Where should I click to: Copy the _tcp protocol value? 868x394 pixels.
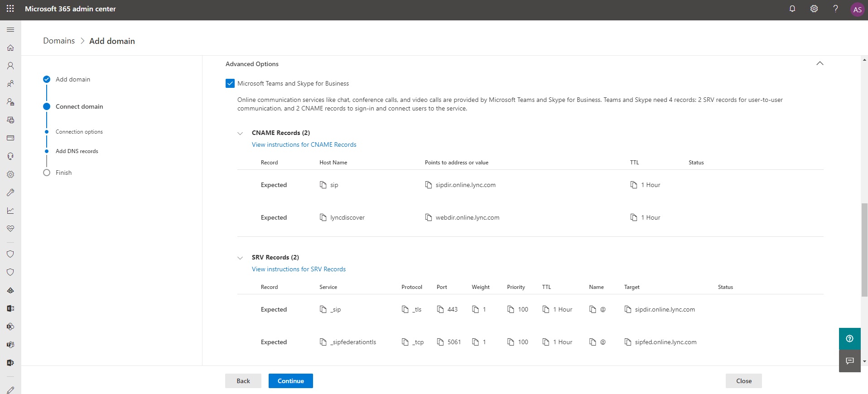(405, 342)
